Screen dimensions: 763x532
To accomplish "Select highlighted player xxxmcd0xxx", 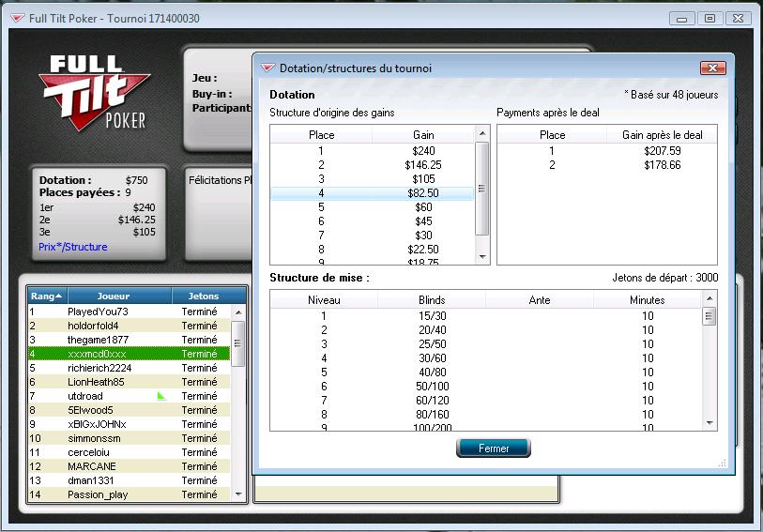I will pos(129,354).
